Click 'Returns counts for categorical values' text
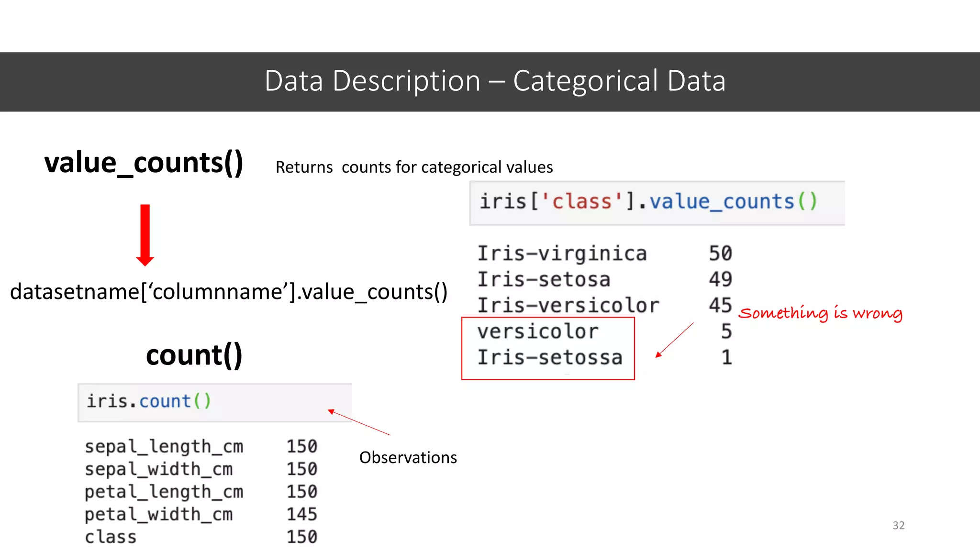This screenshot has height=551, width=980. pos(414,167)
